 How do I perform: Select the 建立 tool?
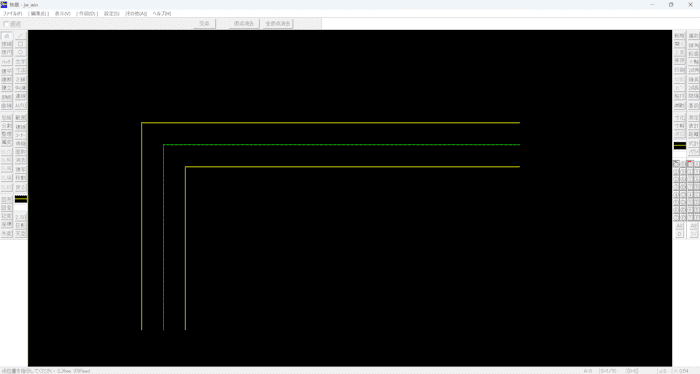6,87
